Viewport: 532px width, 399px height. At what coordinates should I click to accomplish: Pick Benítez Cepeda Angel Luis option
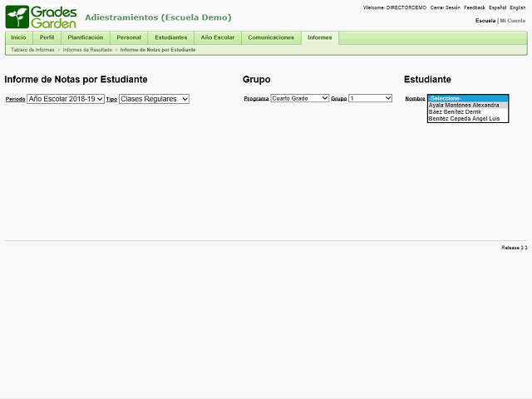pyautogui.click(x=464, y=119)
